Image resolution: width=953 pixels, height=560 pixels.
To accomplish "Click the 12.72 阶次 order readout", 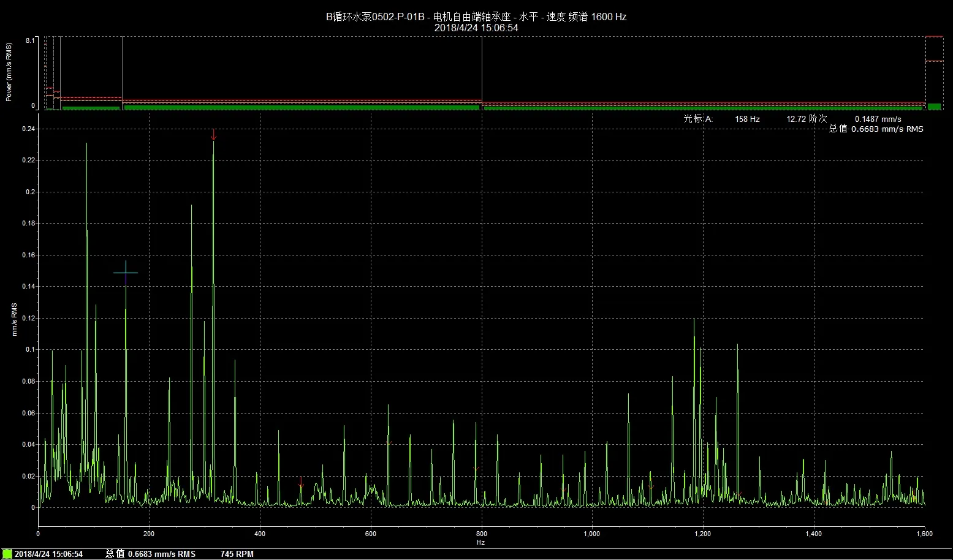I will (x=807, y=119).
